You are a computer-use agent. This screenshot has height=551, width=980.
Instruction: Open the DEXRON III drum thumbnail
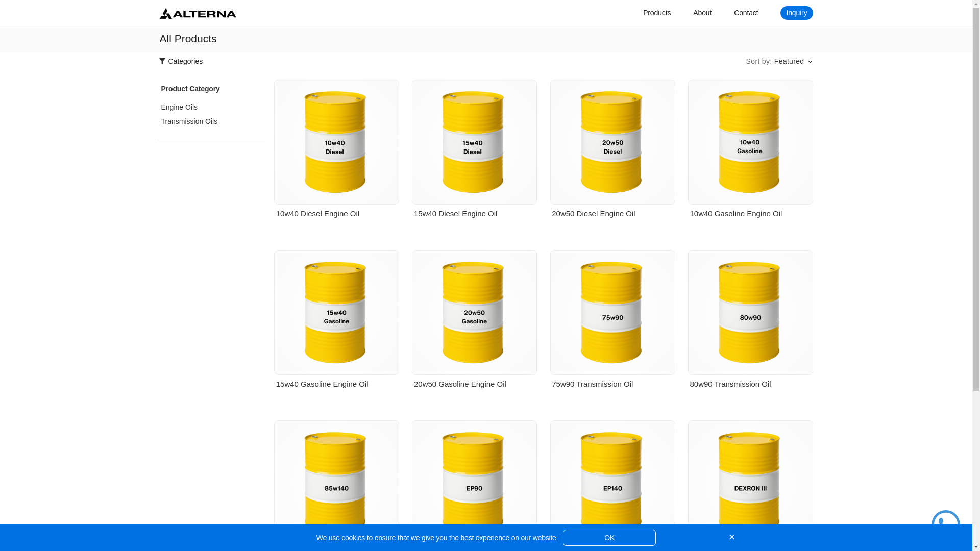(x=750, y=472)
